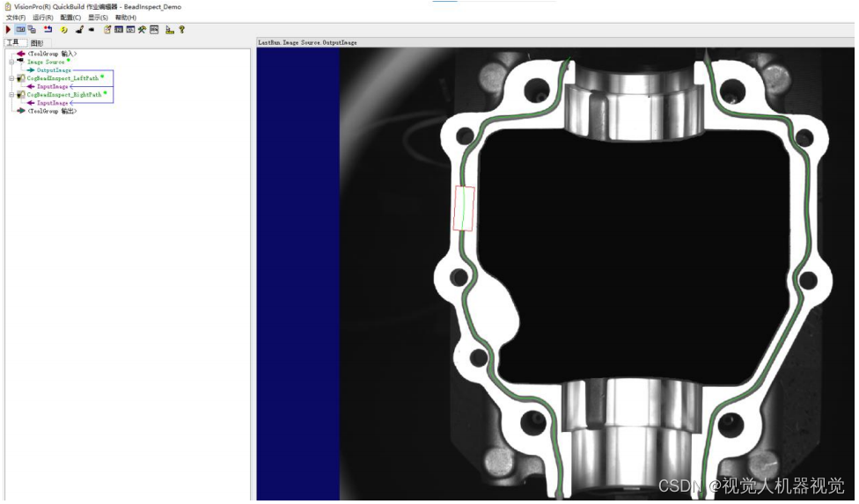
Task: Click the tool group windows toolbar icon
Action: (32, 30)
